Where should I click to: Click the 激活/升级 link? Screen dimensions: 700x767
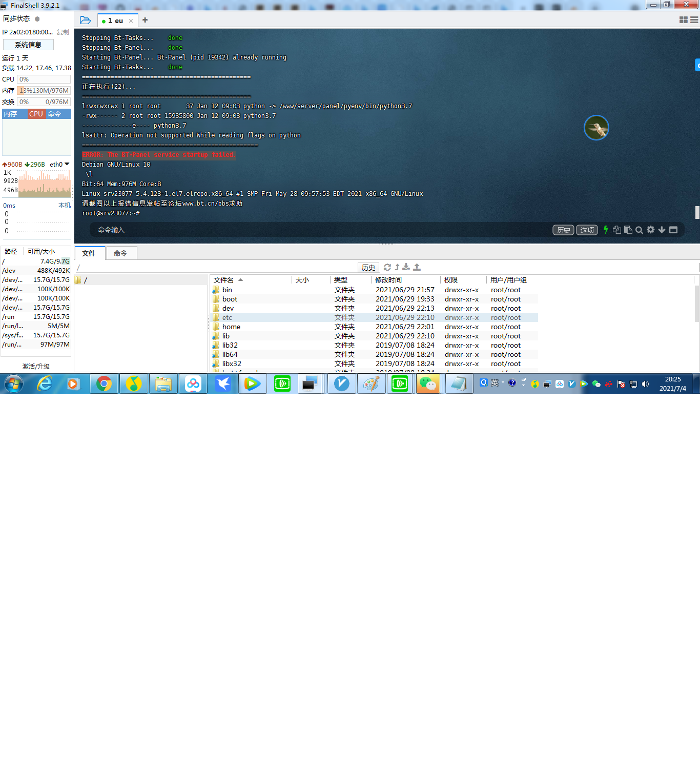tap(36, 366)
